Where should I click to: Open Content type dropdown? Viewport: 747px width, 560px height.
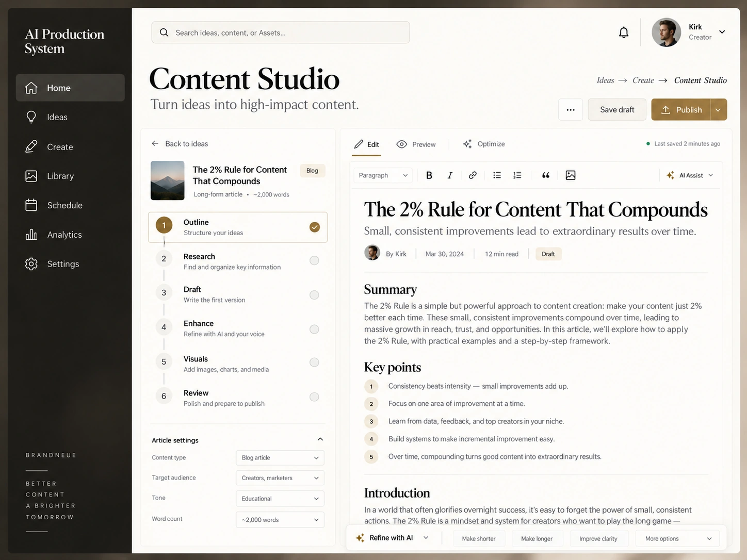[x=280, y=458]
